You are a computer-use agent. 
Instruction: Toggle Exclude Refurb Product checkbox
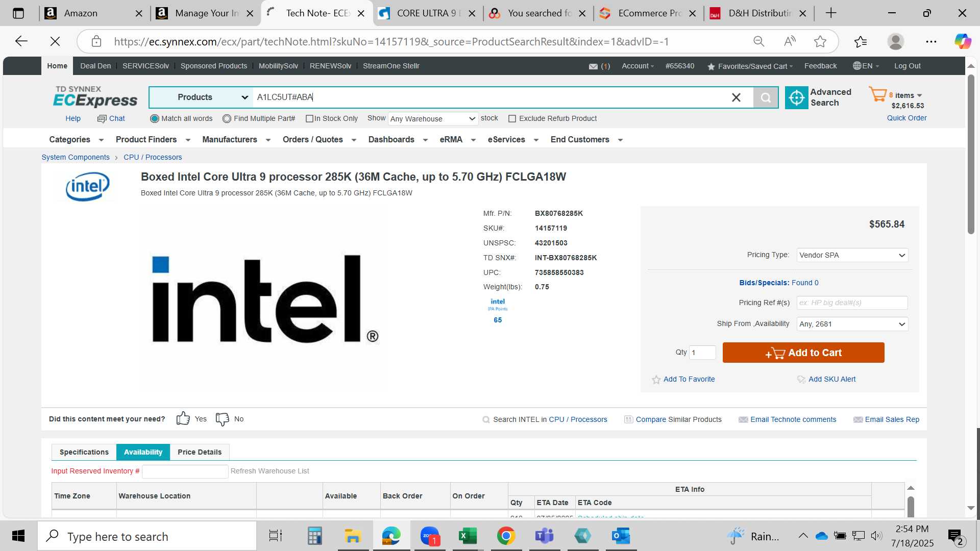512,119
